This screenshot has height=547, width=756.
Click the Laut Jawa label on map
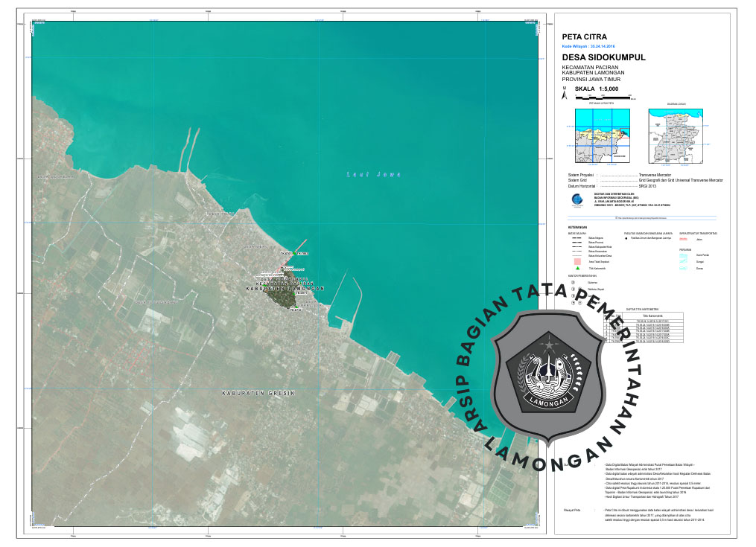[x=374, y=174]
